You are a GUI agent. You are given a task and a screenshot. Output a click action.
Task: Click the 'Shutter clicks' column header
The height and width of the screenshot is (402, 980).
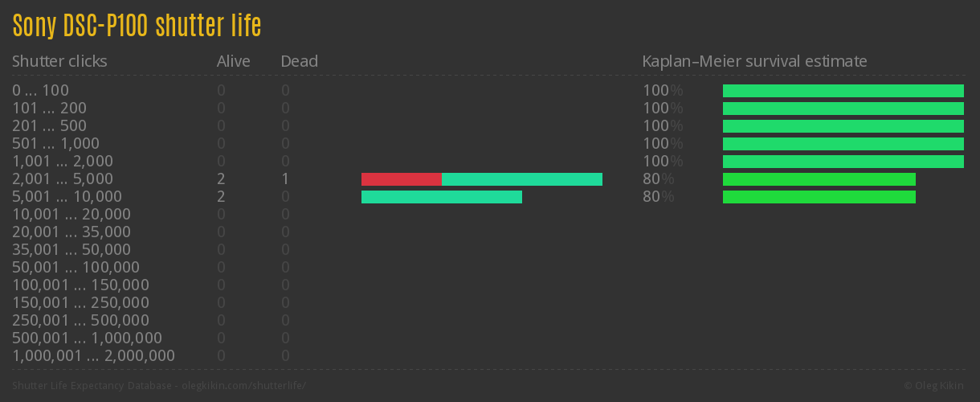click(59, 61)
